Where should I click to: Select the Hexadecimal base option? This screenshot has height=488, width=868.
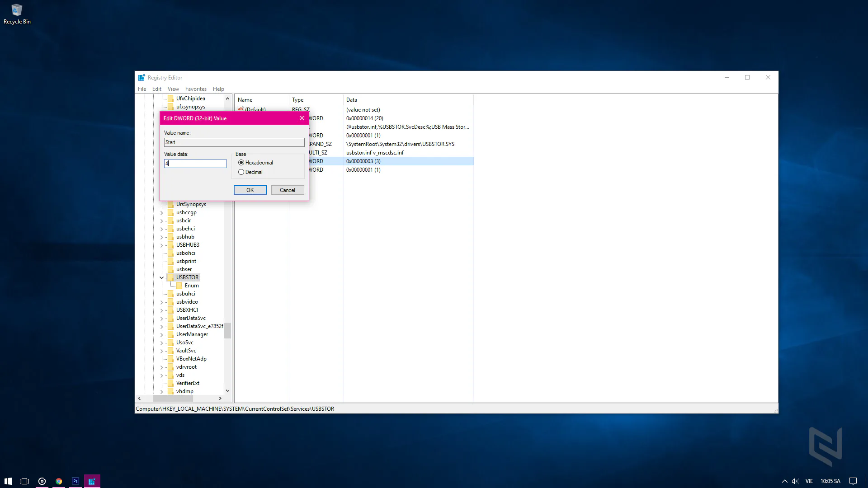pos(241,163)
